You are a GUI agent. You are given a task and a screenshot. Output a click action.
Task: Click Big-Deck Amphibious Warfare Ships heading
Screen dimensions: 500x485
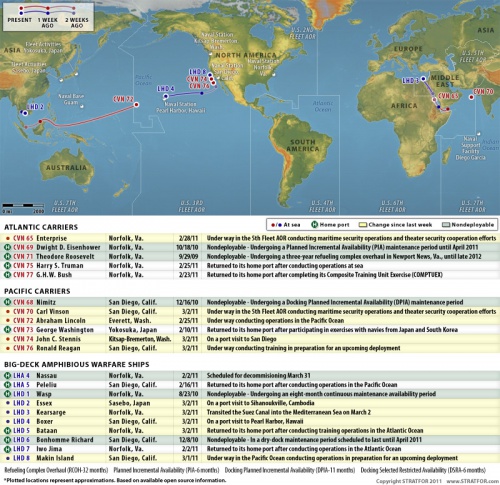click(77, 364)
